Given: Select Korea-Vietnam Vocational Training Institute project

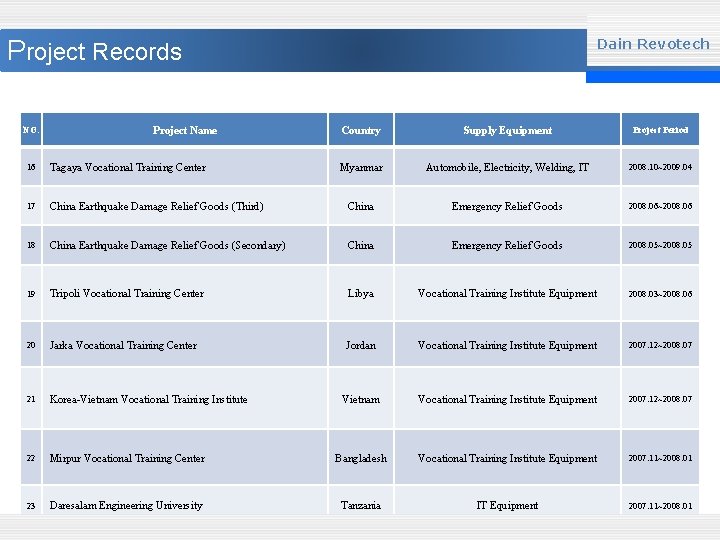Looking at the screenshot, I should (x=148, y=399).
